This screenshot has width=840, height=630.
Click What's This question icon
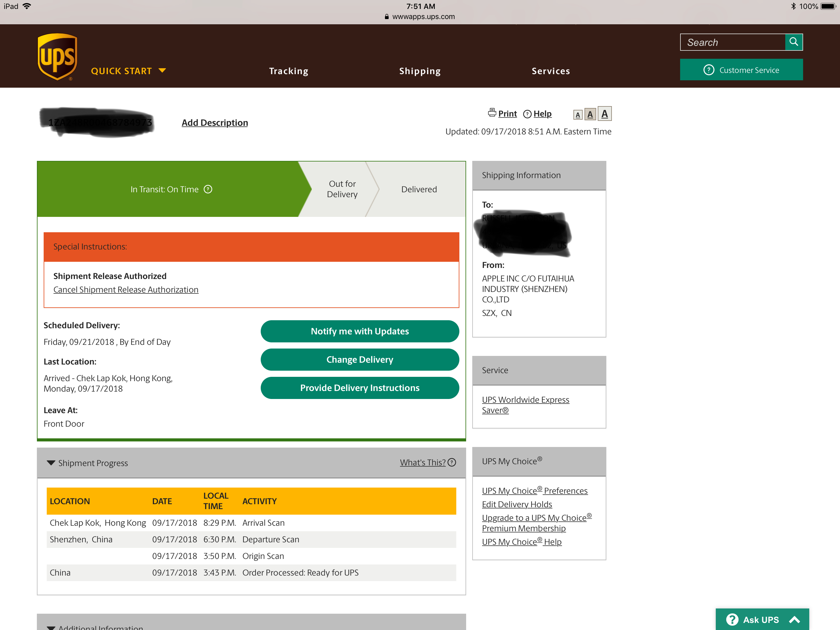click(x=452, y=462)
